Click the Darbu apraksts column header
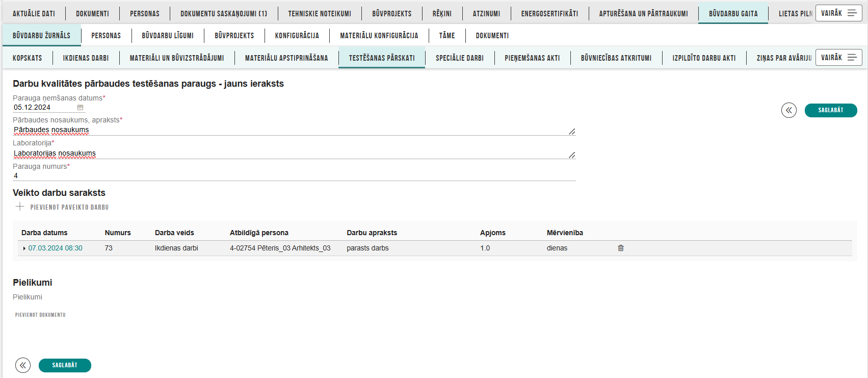The image size is (868, 378). tap(372, 233)
